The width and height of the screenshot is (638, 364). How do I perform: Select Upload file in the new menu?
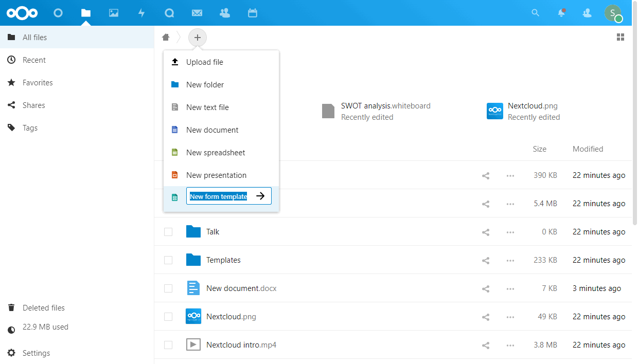click(205, 62)
